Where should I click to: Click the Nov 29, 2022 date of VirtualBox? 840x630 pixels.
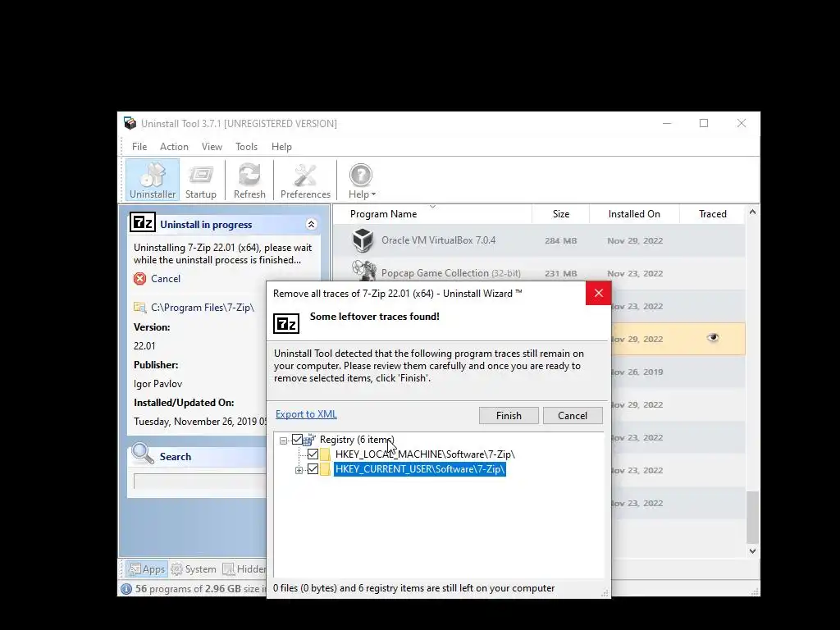tap(635, 241)
